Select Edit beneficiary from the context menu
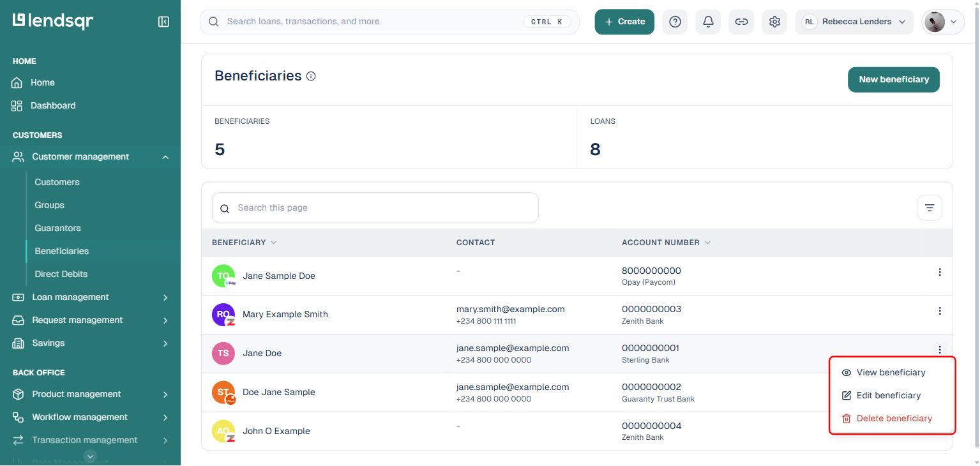The image size is (980, 466). click(892, 395)
